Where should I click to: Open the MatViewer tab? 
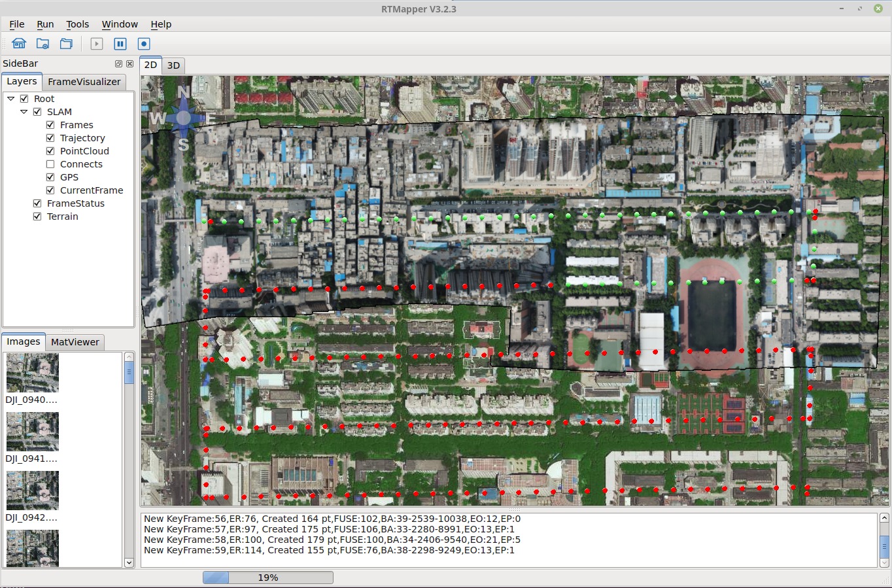[x=75, y=342]
